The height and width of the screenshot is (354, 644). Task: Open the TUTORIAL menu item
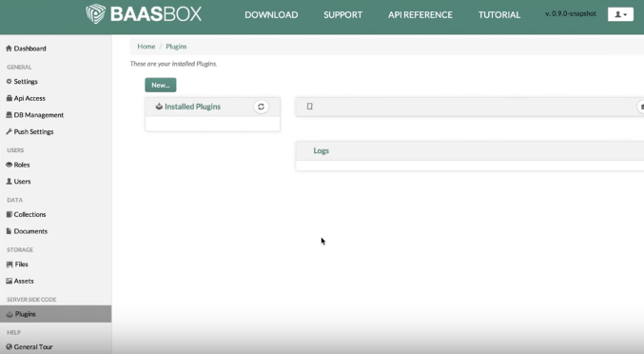(x=499, y=15)
